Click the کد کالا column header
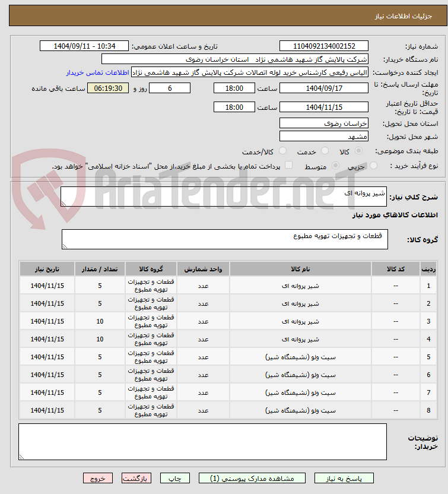 click(396, 269)
